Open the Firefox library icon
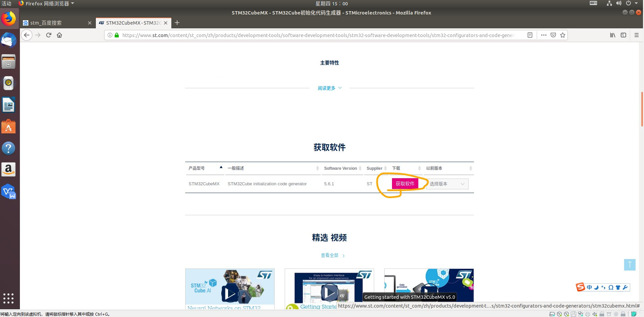This screenshot has width=644, height=317. 613,35
